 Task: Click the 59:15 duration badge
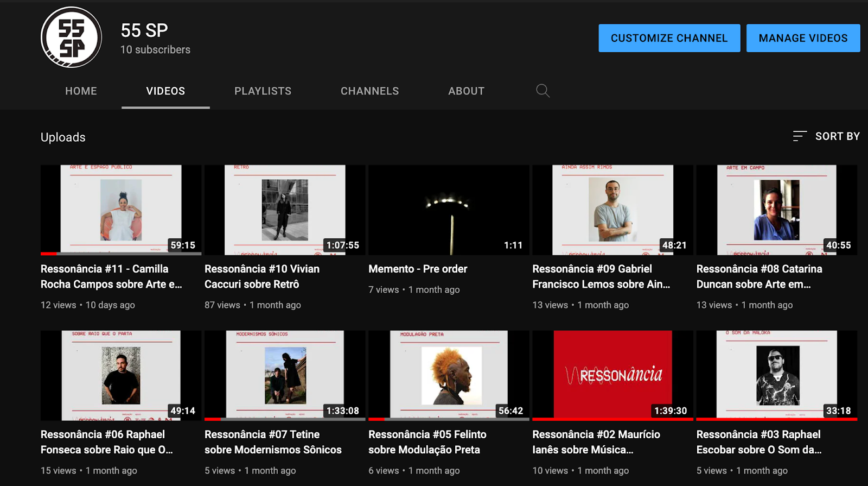183,245
